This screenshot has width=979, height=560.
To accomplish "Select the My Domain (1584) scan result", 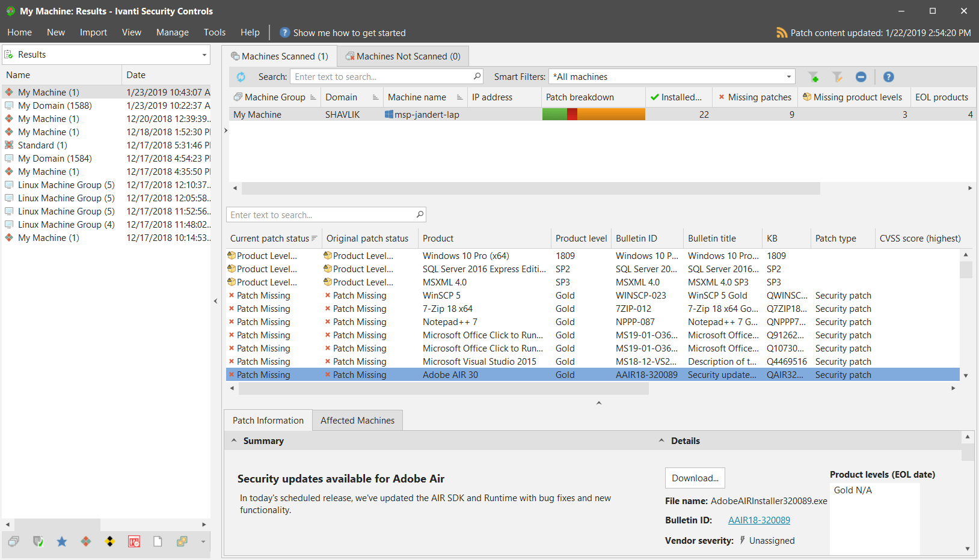I will [x=106, y=159].
